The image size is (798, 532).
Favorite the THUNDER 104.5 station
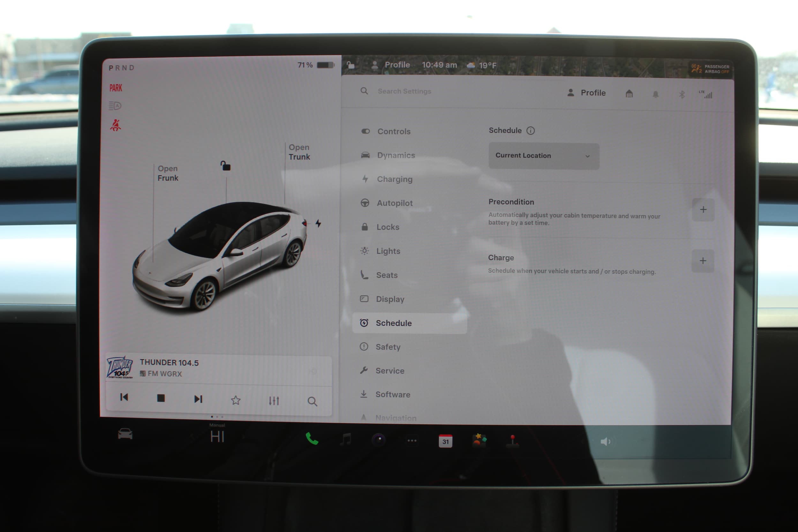[x=236, y=401]
